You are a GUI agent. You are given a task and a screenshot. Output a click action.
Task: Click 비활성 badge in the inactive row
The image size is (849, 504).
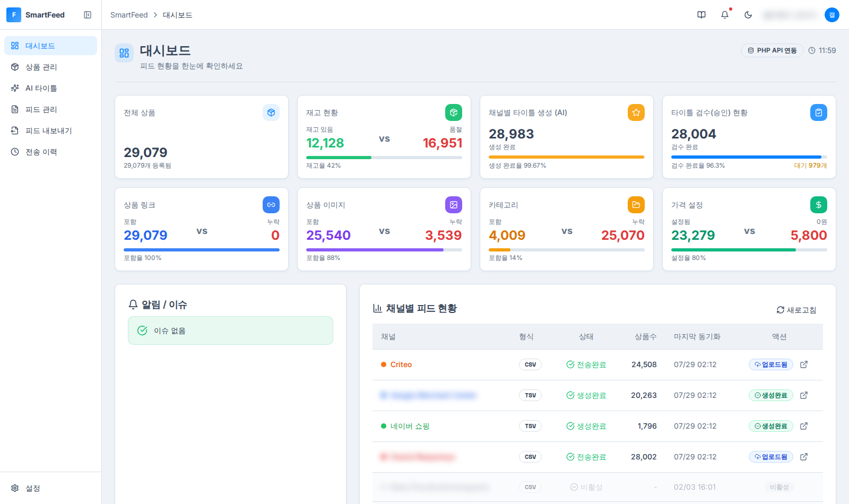pyautogui.click(x=779, y=487)
